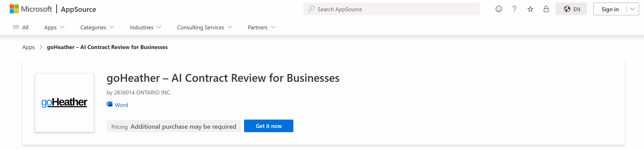Viewport: 644px width, 150px height.
Task: Expand the Categories menu
Action: tap(97, 27)
